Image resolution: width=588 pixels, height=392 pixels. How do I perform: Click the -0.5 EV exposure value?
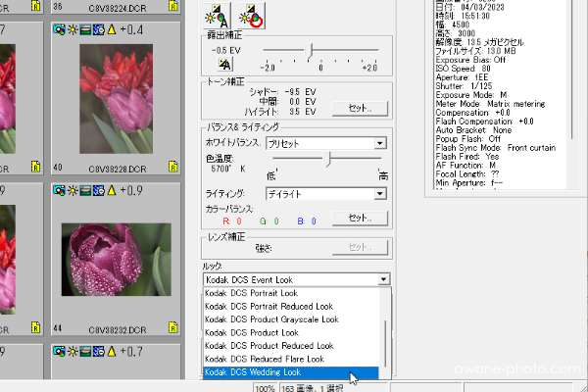point(225,50)
